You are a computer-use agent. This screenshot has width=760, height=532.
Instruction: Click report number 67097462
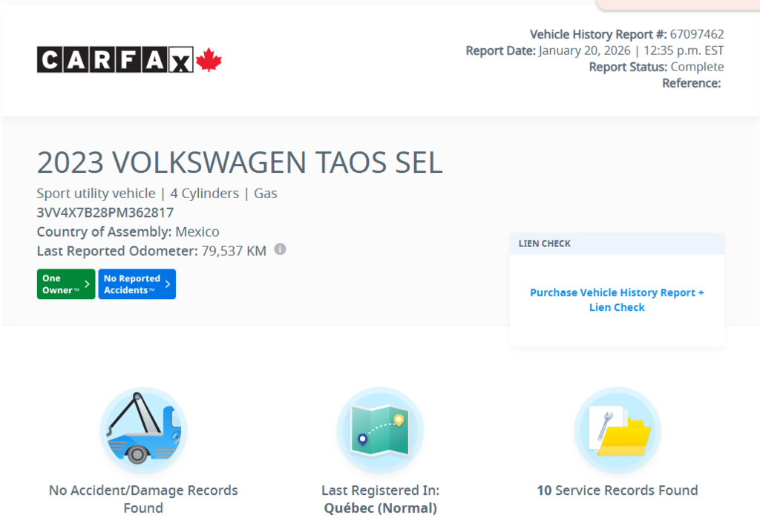tap(696, 34)
